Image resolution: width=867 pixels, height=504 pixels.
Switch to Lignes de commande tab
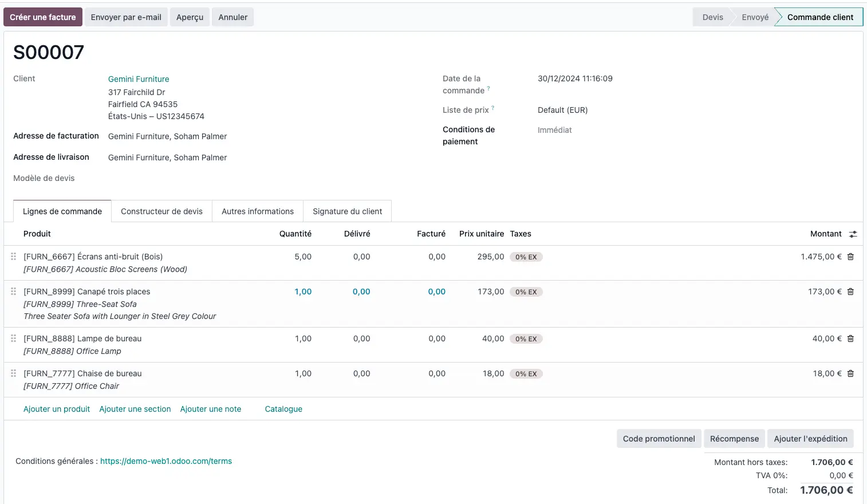coord(62,211)
